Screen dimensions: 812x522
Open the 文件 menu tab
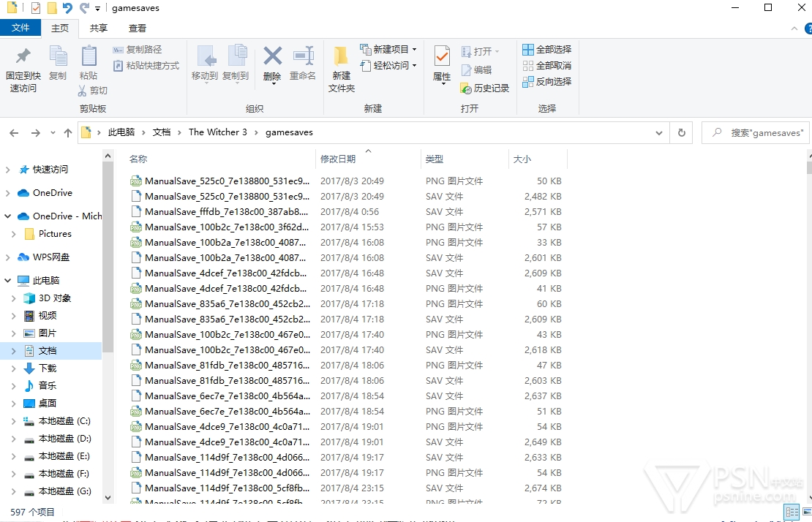[20, 28]
